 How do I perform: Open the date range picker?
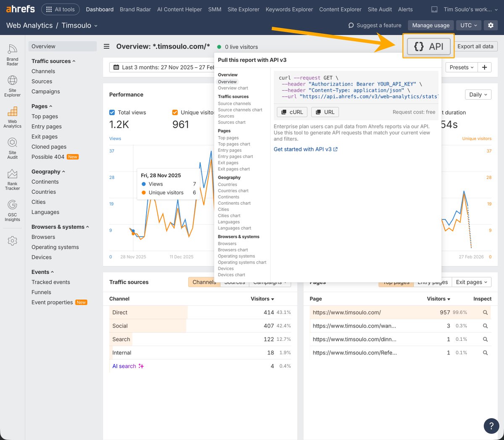[162, 67]
